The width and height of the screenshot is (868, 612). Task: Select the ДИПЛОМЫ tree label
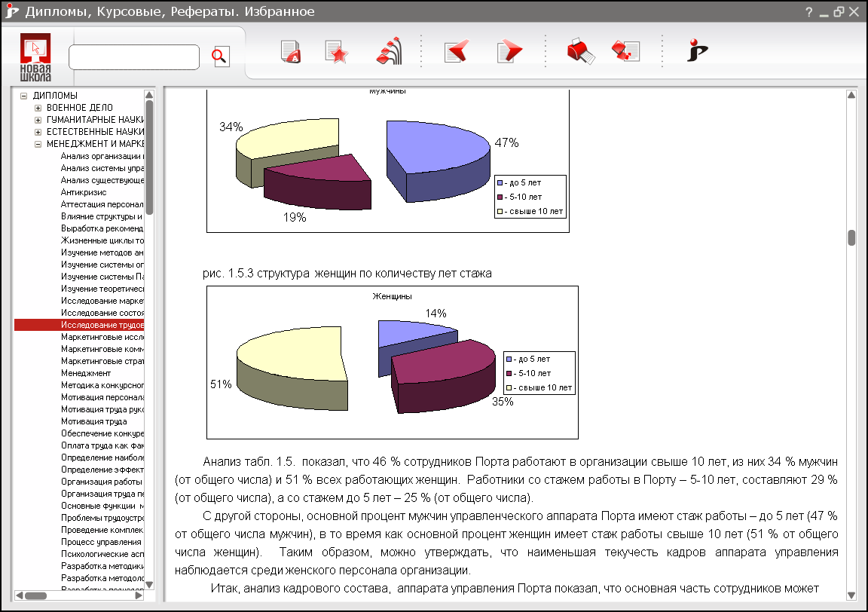55,95
